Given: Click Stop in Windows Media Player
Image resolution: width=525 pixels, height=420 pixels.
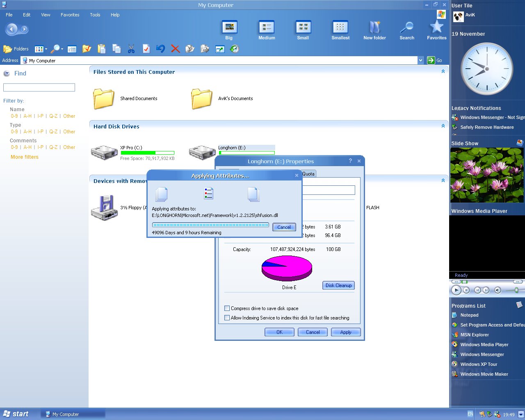Looking at the screenshot, I should pyautogui.click(x=466, y=290).
